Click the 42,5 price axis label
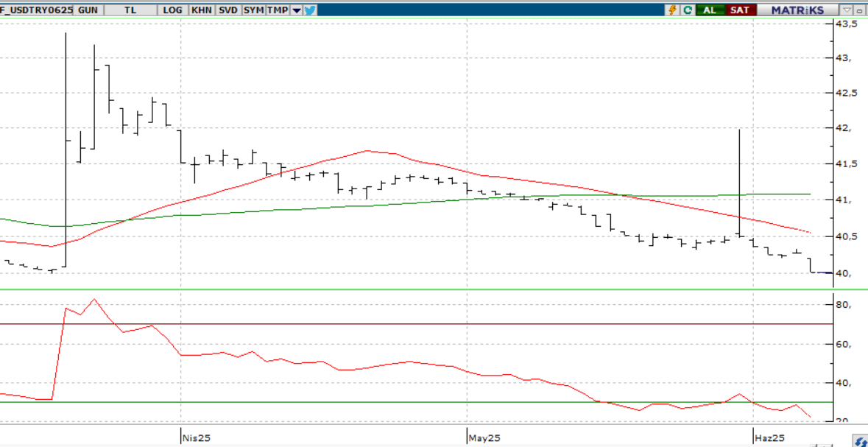 point(847,93)
